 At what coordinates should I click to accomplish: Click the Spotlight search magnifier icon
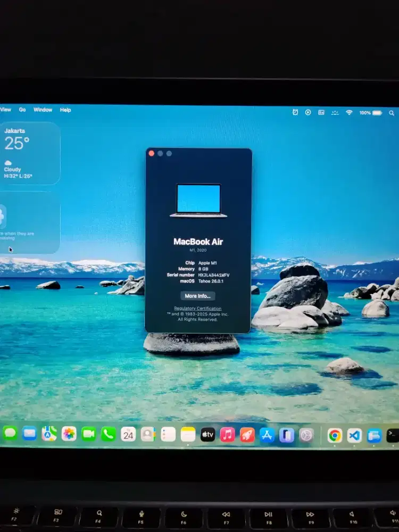392,113
